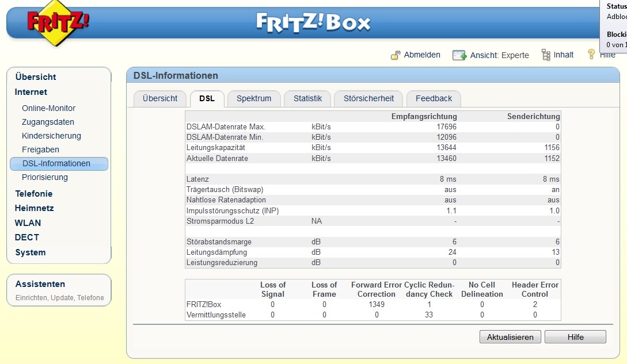
Task: Click the Hilfe question mark icon
Action: tap(591, 54)
